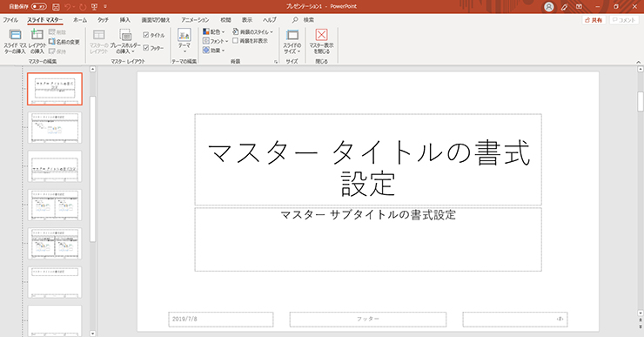Click the Share (共有) button
This screenshot has height=337, width=644.
click(x=594, y=20)
